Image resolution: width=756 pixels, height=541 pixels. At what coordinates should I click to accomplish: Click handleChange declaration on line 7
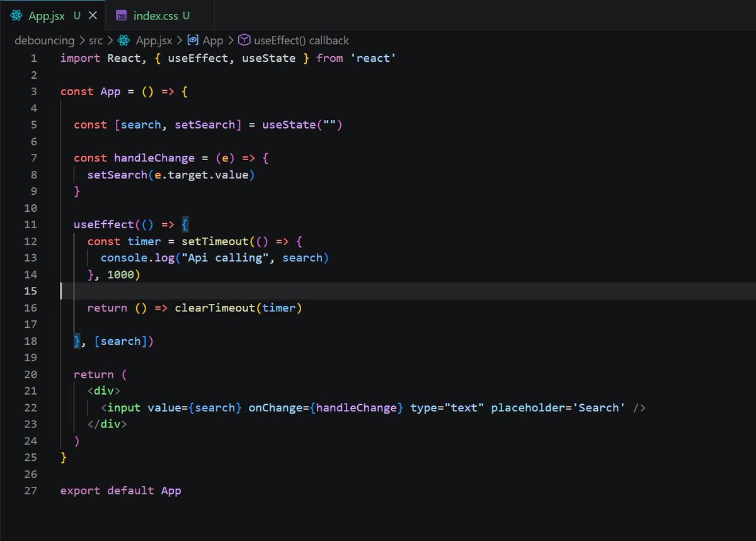pos(154,158)
